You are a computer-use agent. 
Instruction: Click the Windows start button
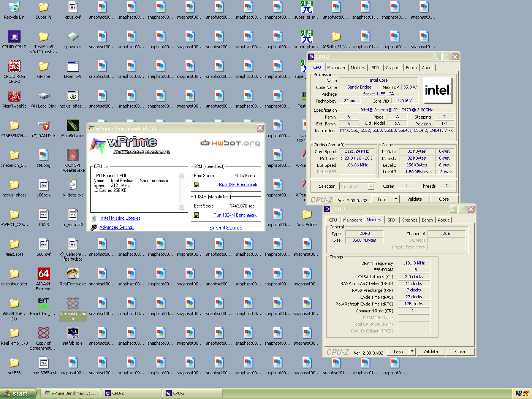pyautogui.click(x=18, y=393)
